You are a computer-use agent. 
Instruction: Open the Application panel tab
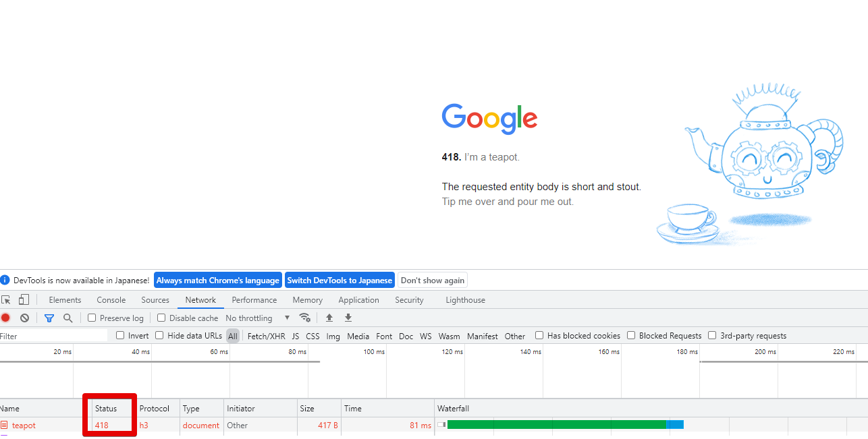tap(358, 299)
